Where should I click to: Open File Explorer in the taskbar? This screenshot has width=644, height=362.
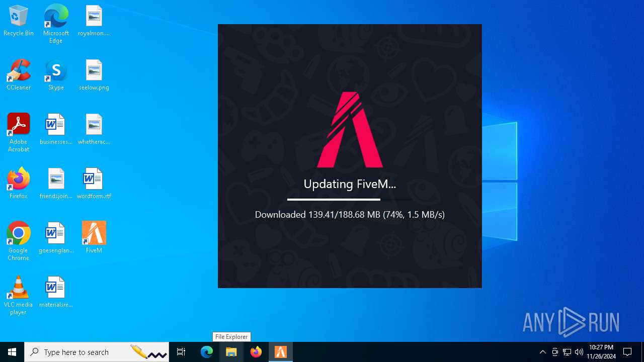coord(231,352)
